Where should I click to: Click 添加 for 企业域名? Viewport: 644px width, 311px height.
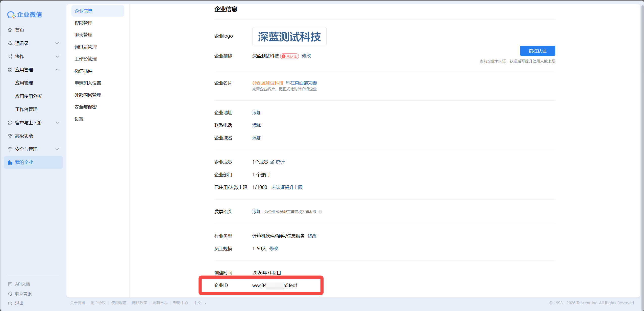(x=257, y=138)
